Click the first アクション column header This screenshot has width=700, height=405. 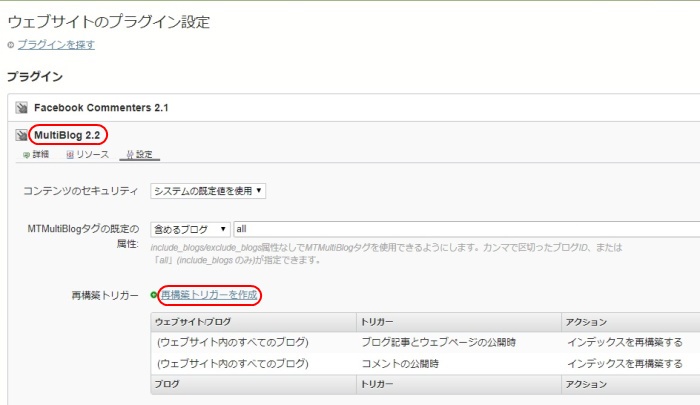(x=630, y=322)
